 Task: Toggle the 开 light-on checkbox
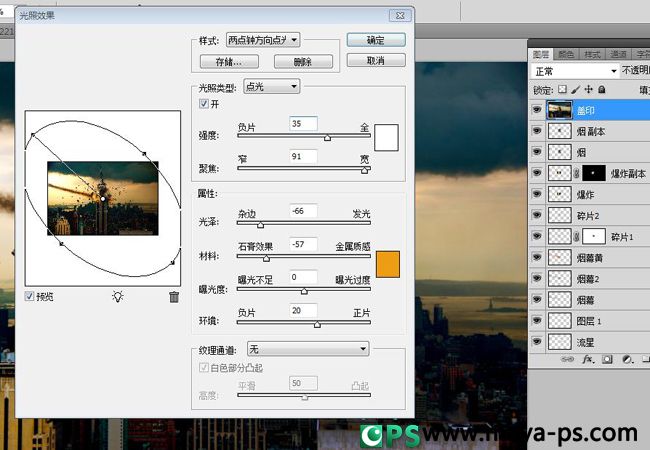tap(205, 104)
